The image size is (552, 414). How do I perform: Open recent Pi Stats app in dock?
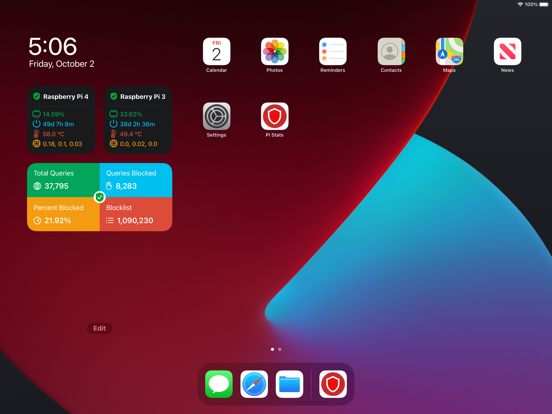pyautogui.click(x=333, y=384)
